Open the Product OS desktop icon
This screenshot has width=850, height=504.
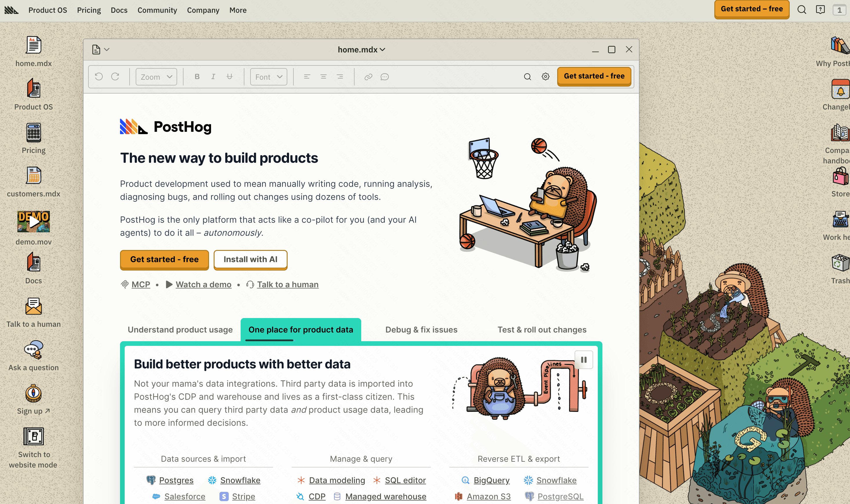point(33,88)
